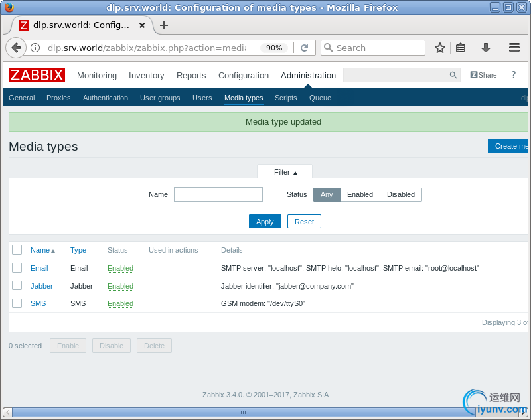Viewport: 531px width, 420px height.
Task: Check the Jabber row checkbox
Action: 17,285
